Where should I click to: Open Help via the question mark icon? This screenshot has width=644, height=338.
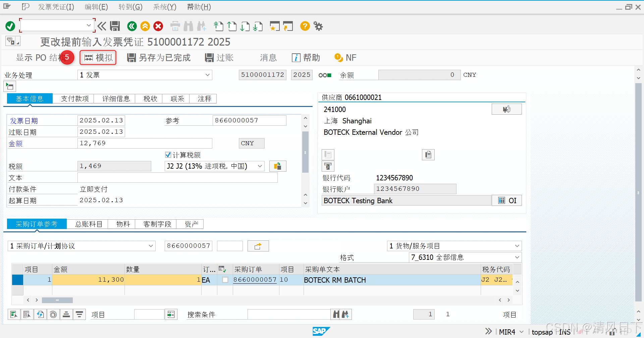pos(305,26)
